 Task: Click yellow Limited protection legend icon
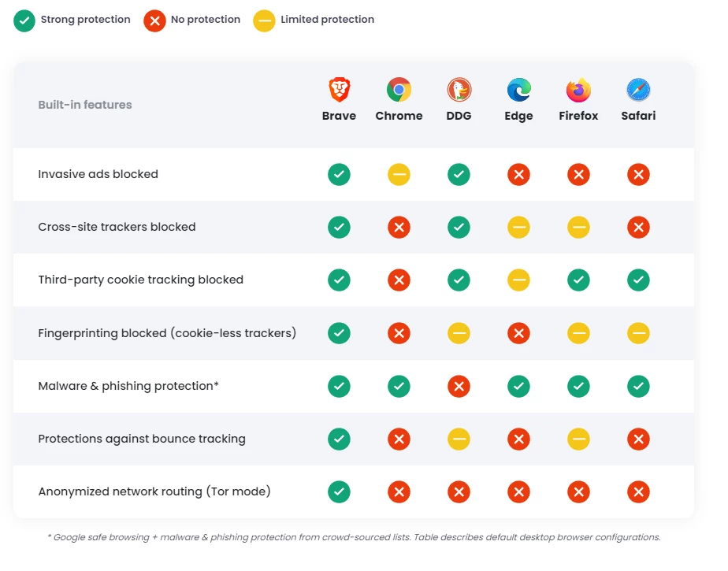[x=264, y=20]
